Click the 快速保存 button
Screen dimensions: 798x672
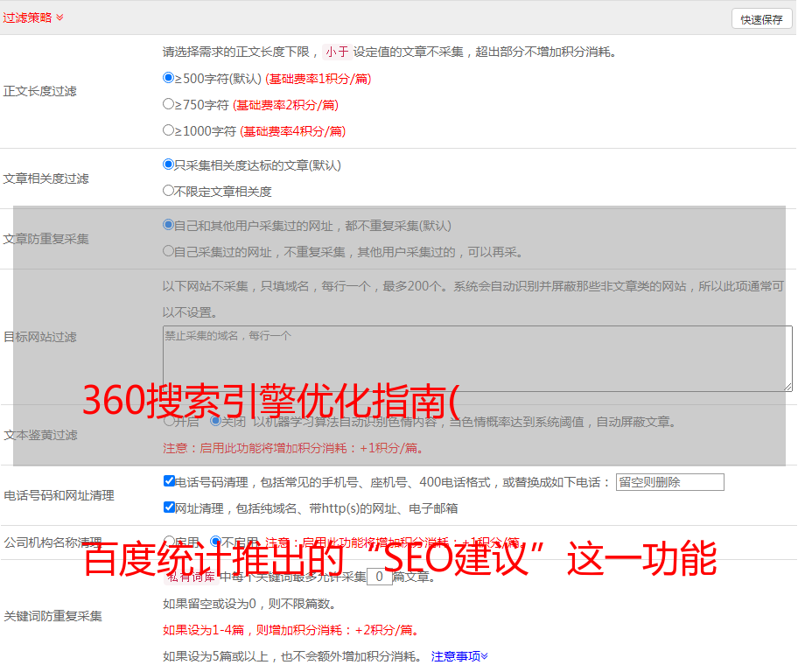point(761,19)
